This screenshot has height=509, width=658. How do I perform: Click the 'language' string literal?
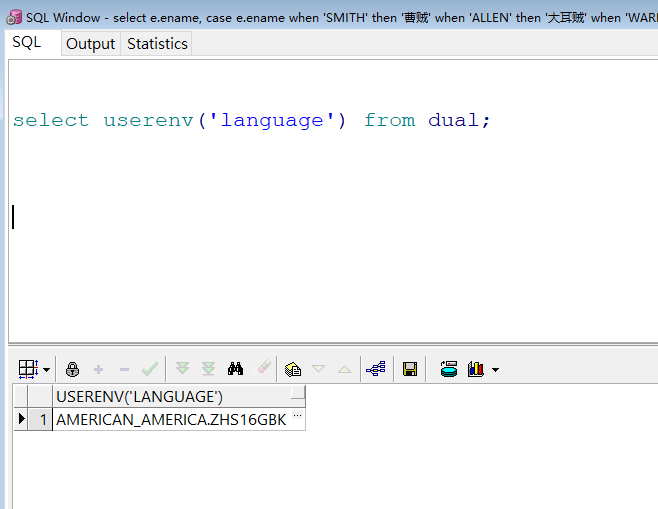(272, 120)
